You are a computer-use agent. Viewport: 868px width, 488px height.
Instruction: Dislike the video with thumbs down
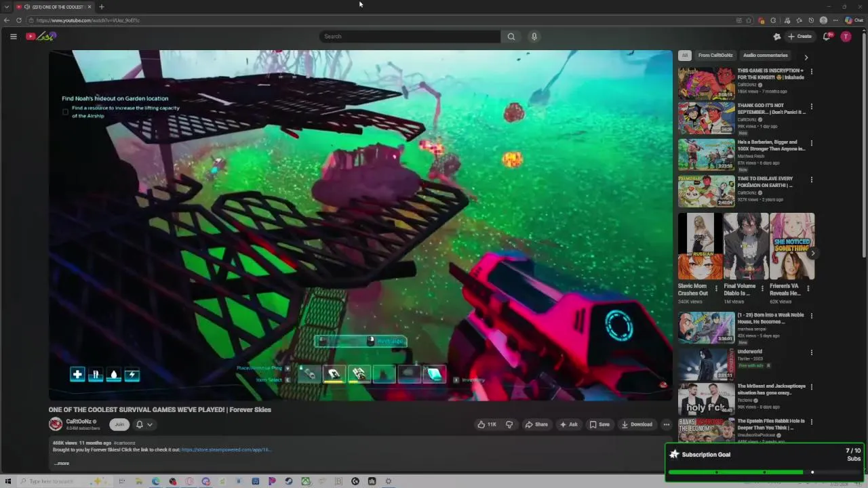click(x=509, y=424)
